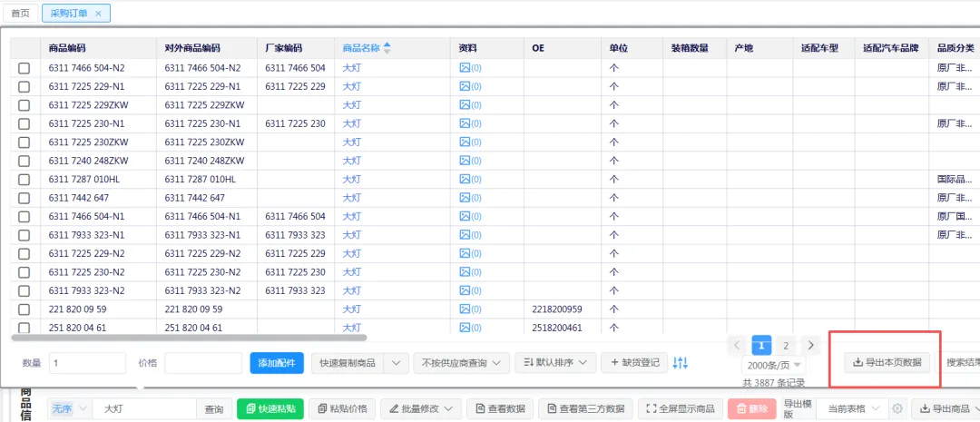Check the row 6311 7225 230-N1

pyautogui.click(x=24, y=123)
